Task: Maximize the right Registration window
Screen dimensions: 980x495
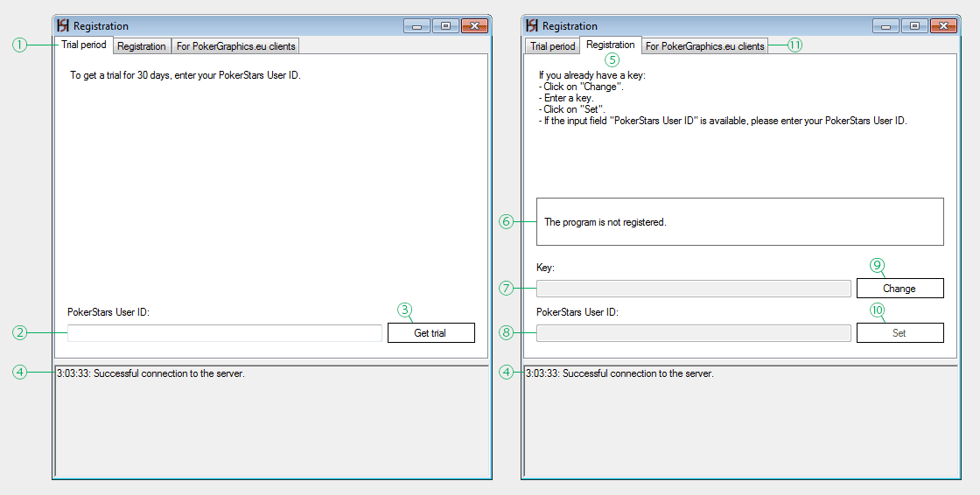Action: [x=914, y=26]
